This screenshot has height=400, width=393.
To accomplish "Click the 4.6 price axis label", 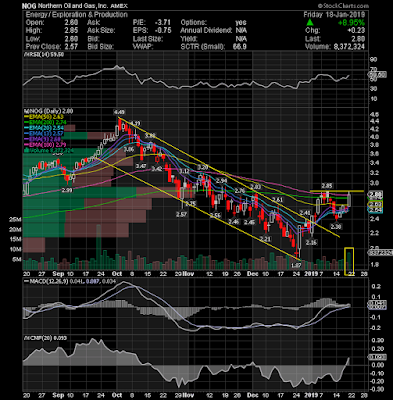I will click(x=374, y=114).
